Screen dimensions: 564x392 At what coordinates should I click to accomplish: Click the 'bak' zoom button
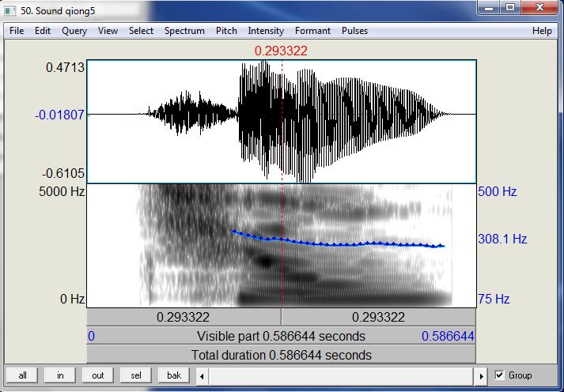pos(174,375)
